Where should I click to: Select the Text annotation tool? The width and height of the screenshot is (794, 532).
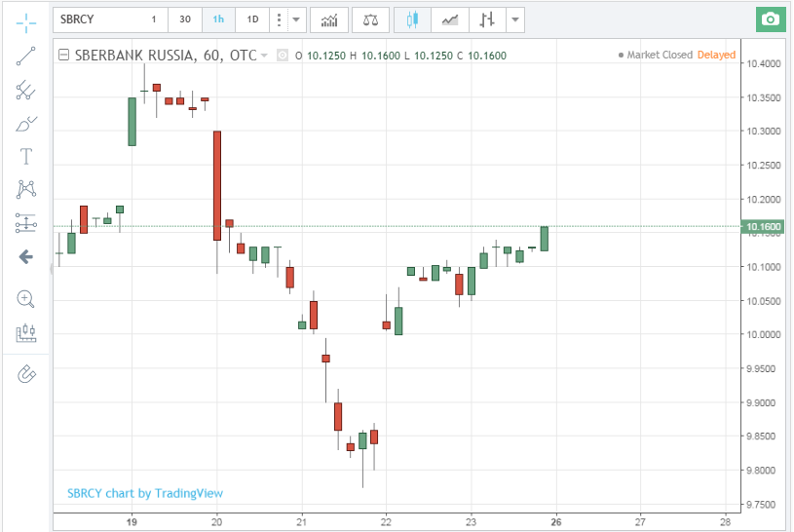26,157
